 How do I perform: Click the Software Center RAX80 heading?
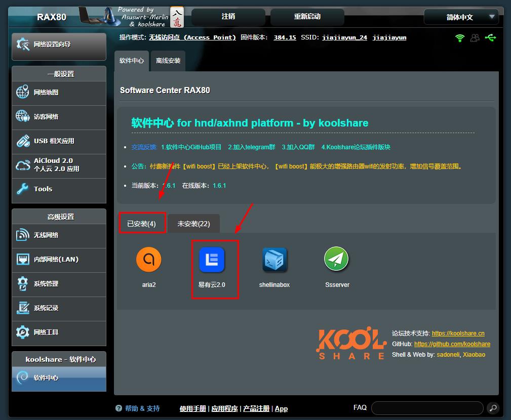(x=165, y=90)
